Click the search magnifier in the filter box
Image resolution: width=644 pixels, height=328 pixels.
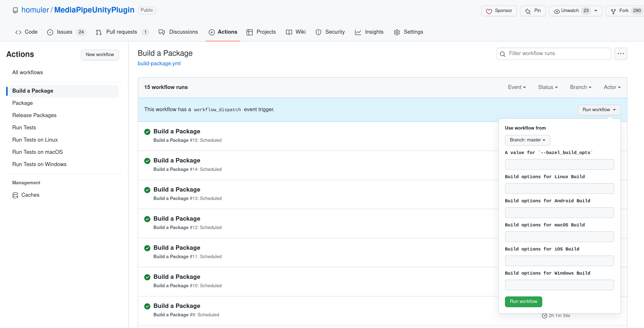click(503, 54)
